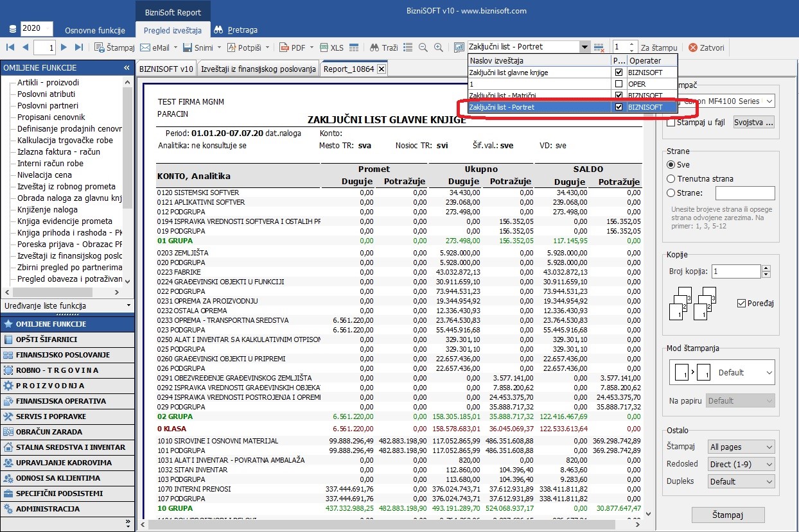Toggle checkbox for Zaključni list glavne knjige
799x532 pixels.
(619, 73)
